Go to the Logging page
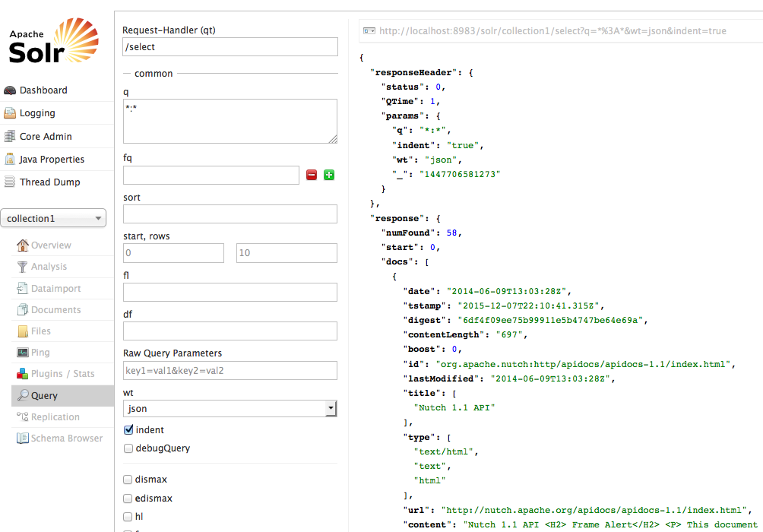Viewport: 763px width, 532px height. pos(37,113)
